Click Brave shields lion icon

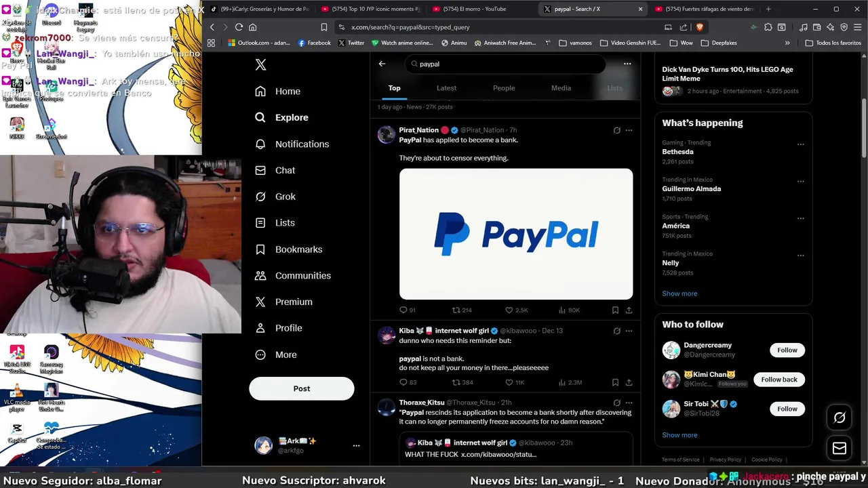point(700,27)
